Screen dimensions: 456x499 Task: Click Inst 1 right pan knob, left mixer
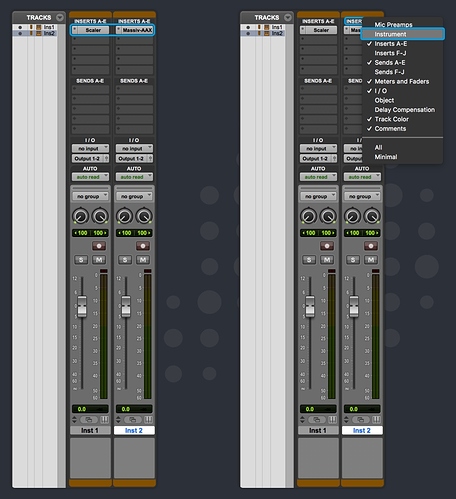(x=100, y=216)
